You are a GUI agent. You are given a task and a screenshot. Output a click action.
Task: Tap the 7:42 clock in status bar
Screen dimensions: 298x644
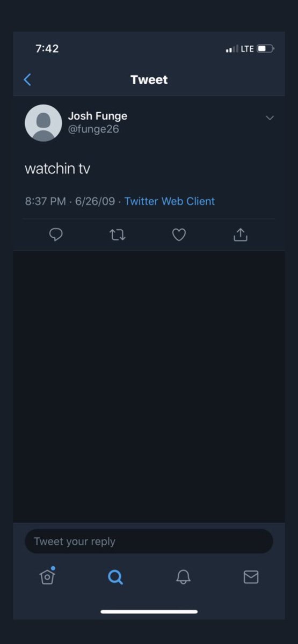point(47,48)
